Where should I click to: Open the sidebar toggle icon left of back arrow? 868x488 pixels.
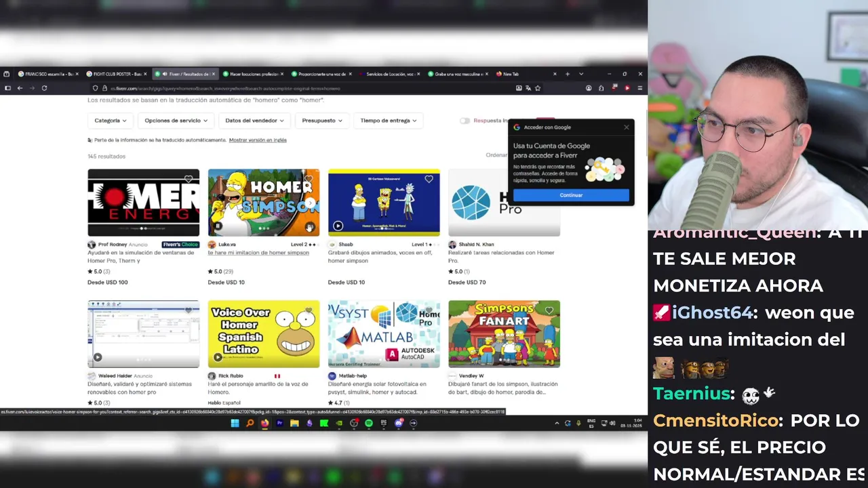click(x=7, y=88)
